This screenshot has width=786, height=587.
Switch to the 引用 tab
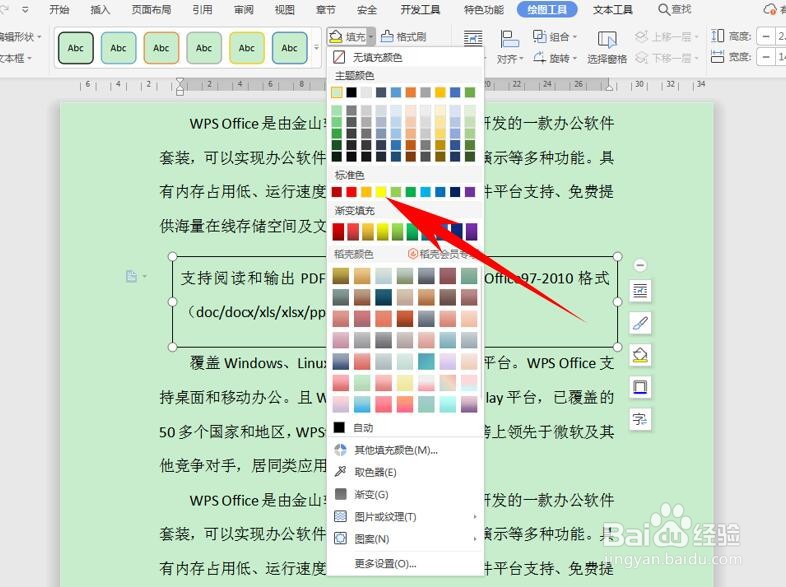pos(202,9)
